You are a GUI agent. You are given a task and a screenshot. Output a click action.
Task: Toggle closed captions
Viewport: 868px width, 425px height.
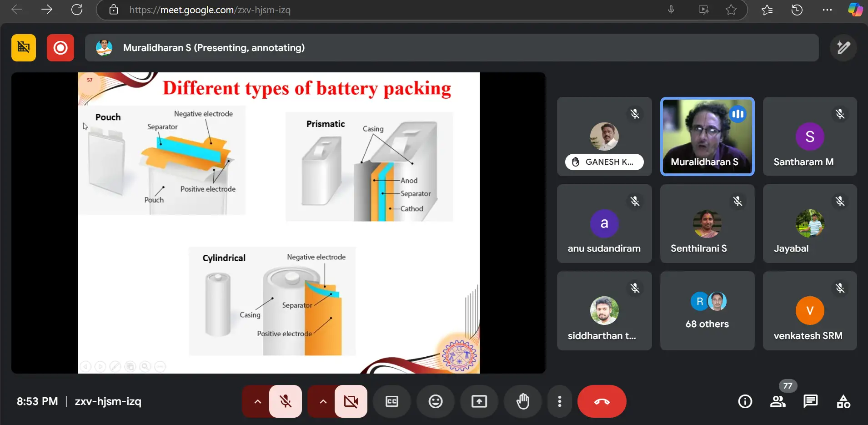[391, 401]
